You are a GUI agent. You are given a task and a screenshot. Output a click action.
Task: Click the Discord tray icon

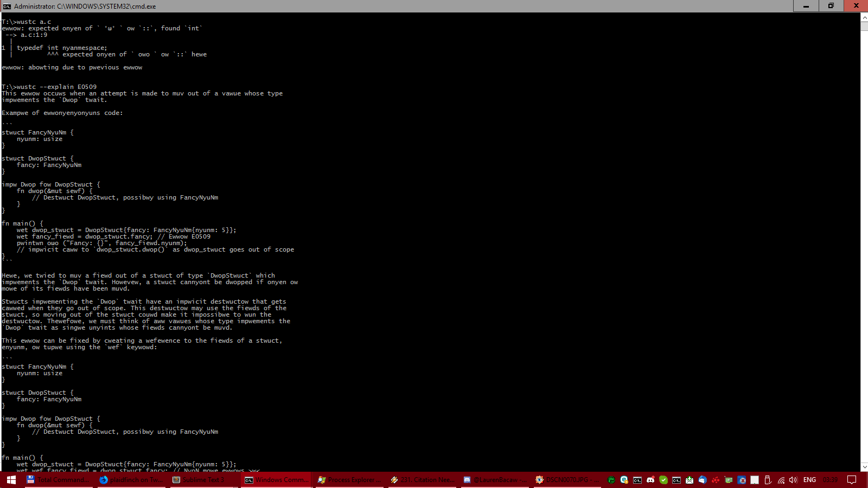[x=650, y=480]
